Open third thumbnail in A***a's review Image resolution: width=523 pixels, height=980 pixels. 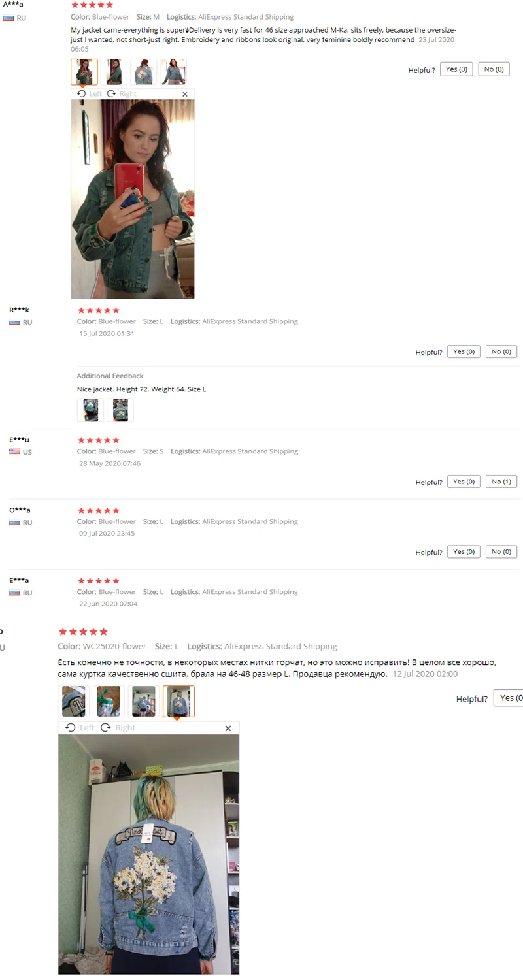coord(144,72)
